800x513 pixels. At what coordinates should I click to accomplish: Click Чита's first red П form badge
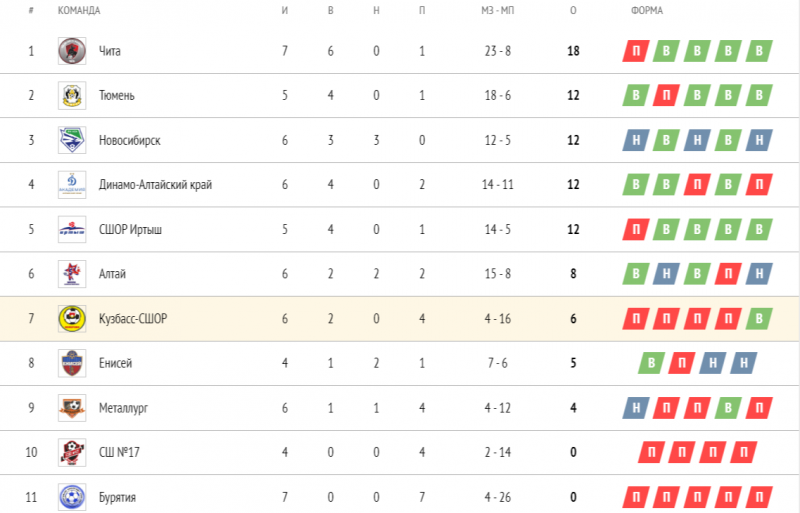coord(634,51)
